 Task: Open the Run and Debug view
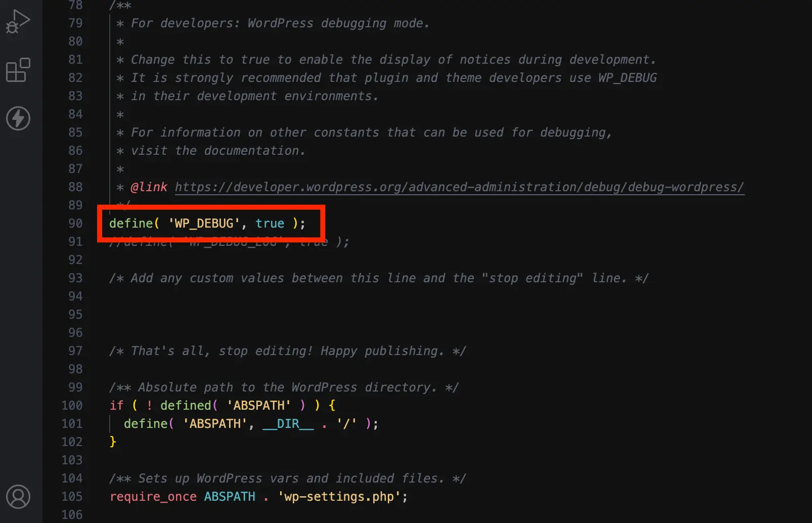coord(18,22)
